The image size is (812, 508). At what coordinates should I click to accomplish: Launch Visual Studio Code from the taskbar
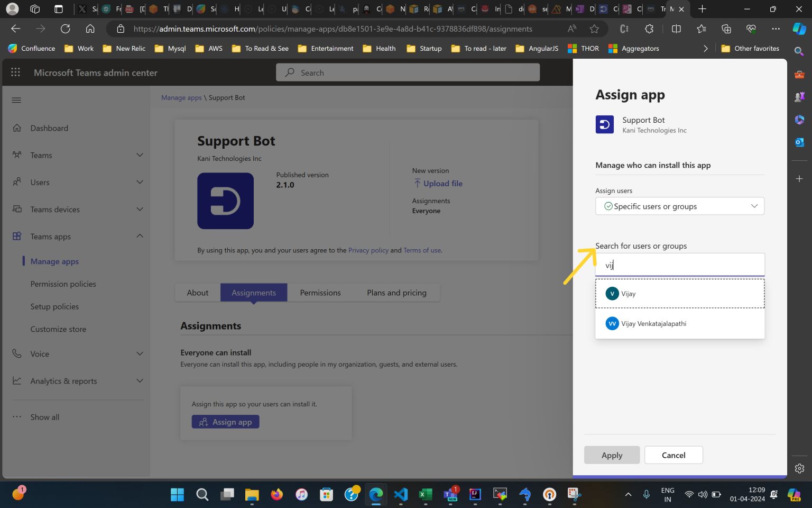tap(401, 494)
